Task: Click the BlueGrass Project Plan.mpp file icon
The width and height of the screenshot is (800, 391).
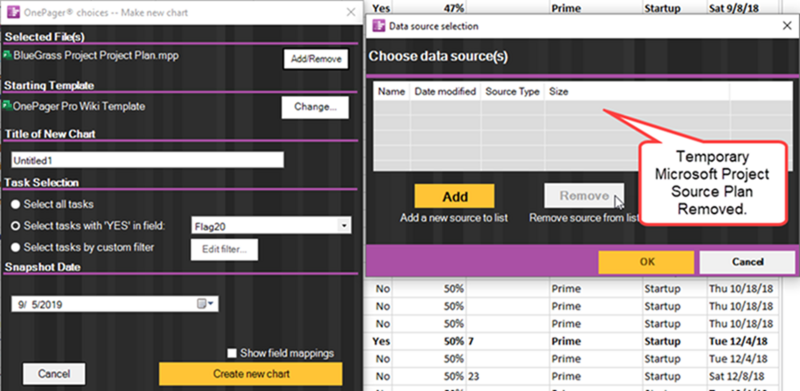Action: 7,55
